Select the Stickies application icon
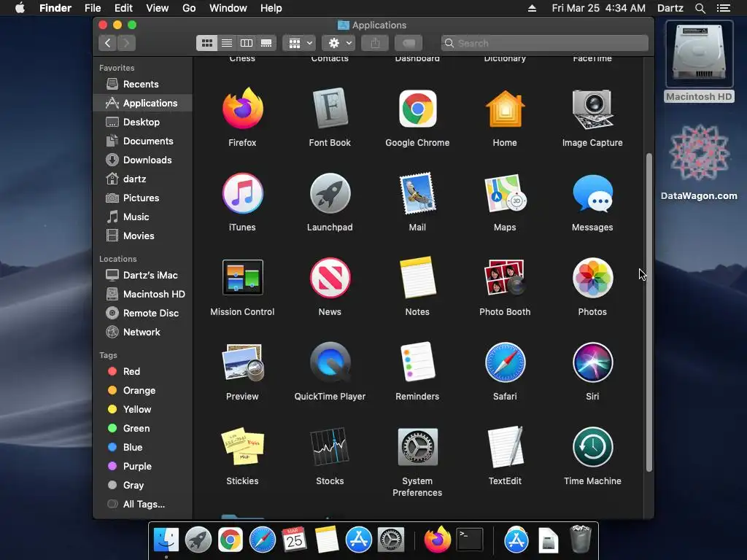747x560 pixels. tap(242, 447)
